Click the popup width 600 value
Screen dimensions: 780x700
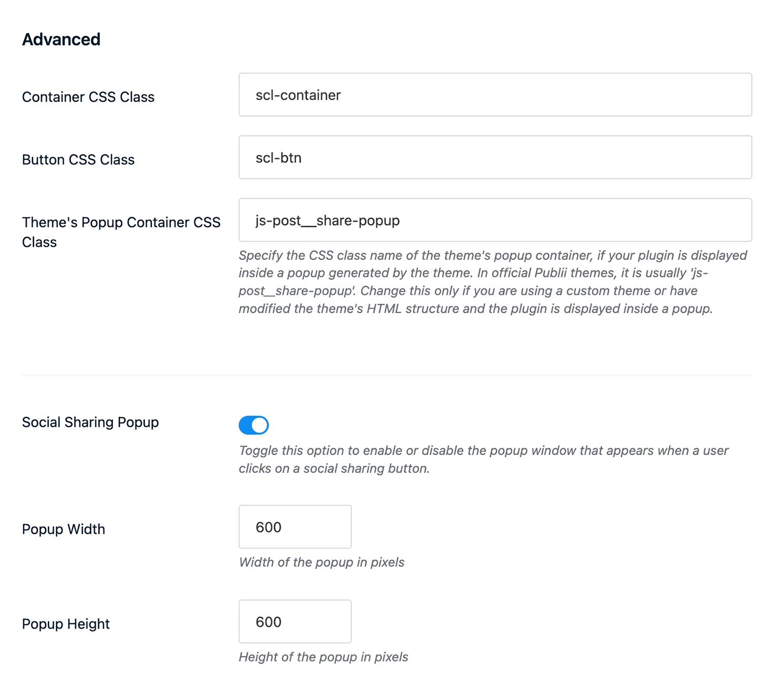pyautogui.click(x=269, y=527)
